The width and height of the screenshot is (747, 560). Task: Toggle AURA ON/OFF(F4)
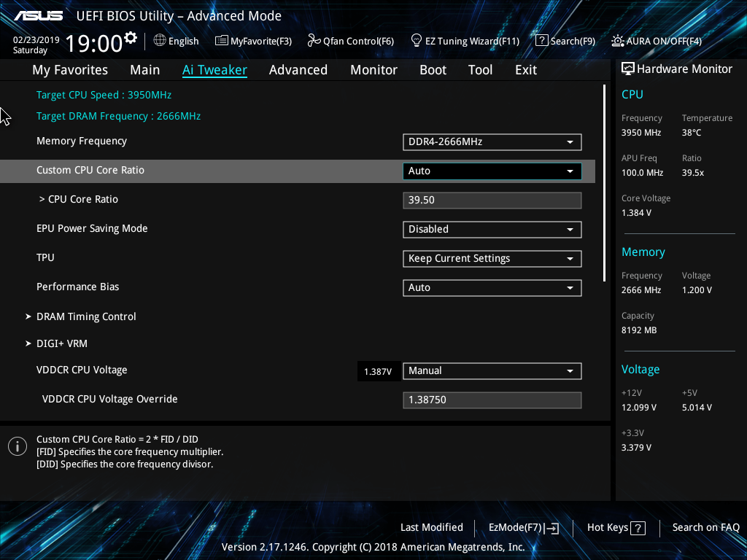click(x=657, y=41)
